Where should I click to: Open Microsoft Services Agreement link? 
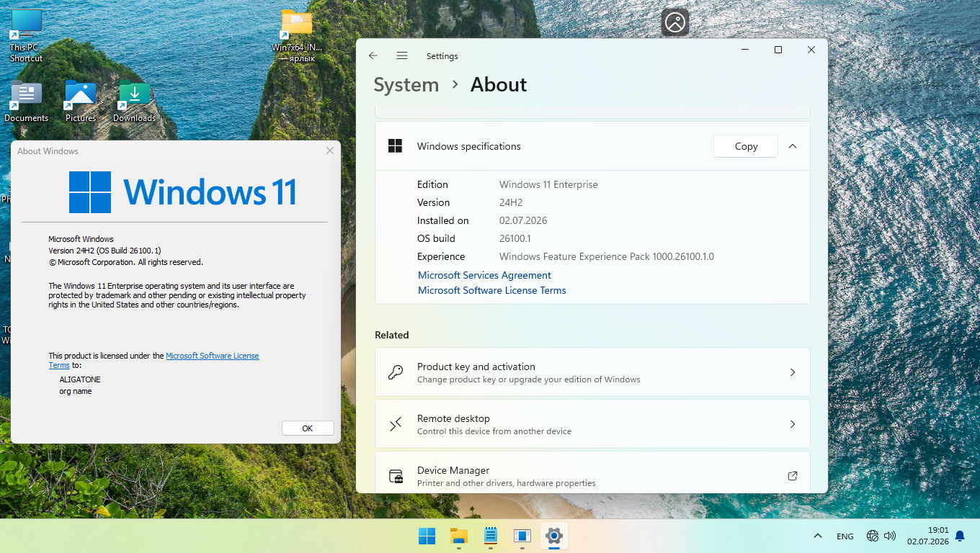pyautogui.click(x=484, y=275)
